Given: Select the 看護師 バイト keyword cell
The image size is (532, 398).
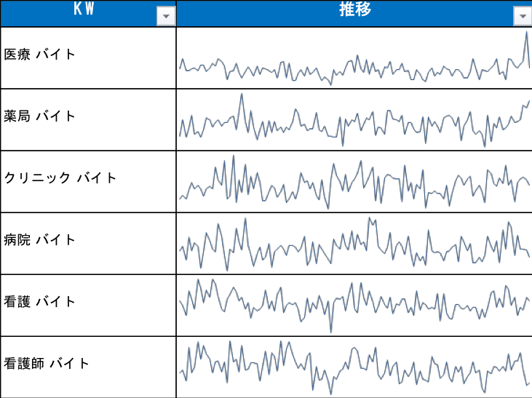Looking at the screenshot, I should point(47,364).
